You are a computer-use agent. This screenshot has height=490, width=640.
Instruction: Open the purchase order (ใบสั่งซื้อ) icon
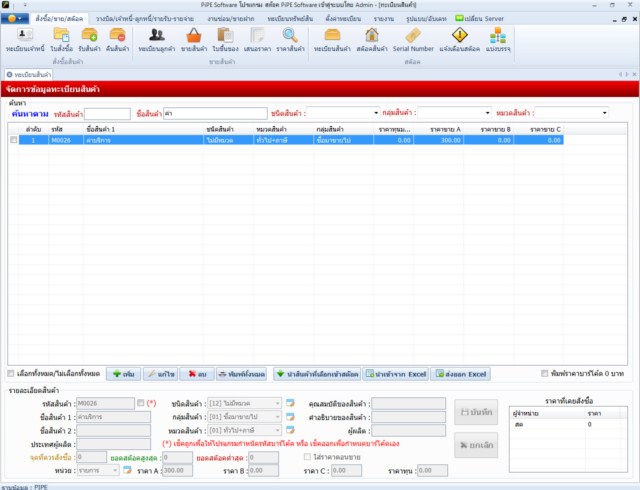[61, 40]
